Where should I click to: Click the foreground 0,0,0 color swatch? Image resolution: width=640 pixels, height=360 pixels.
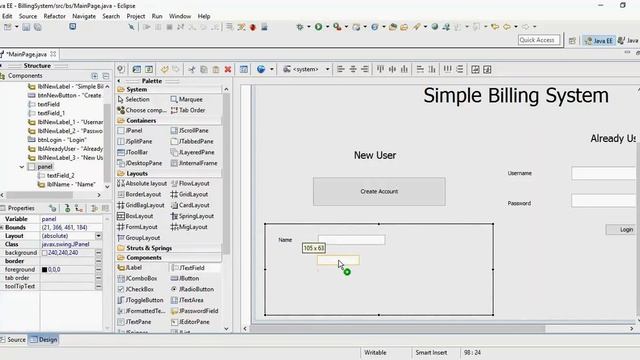[44, 270]
